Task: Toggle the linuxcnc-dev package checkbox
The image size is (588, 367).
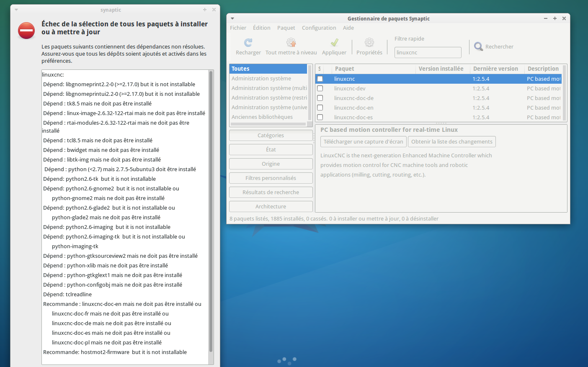Action: tap(320, 88)
